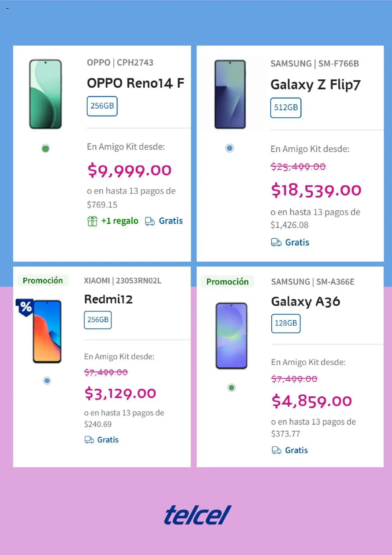392x555 pixels.
Task: Click the Promoción tag on Redmi12 card
Action: [43, 280]
